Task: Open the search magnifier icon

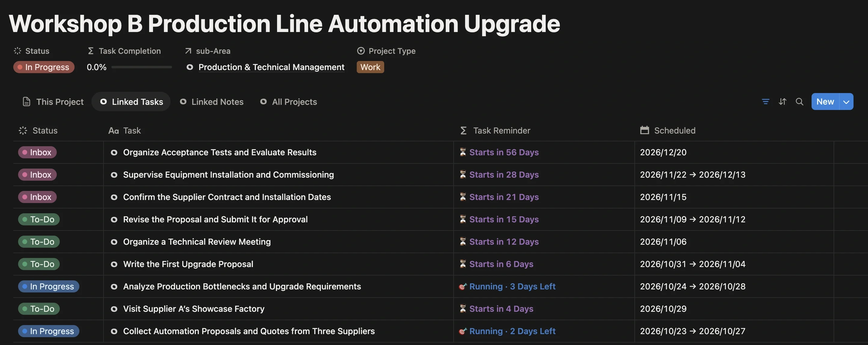Action: click(x=799, y=102)
